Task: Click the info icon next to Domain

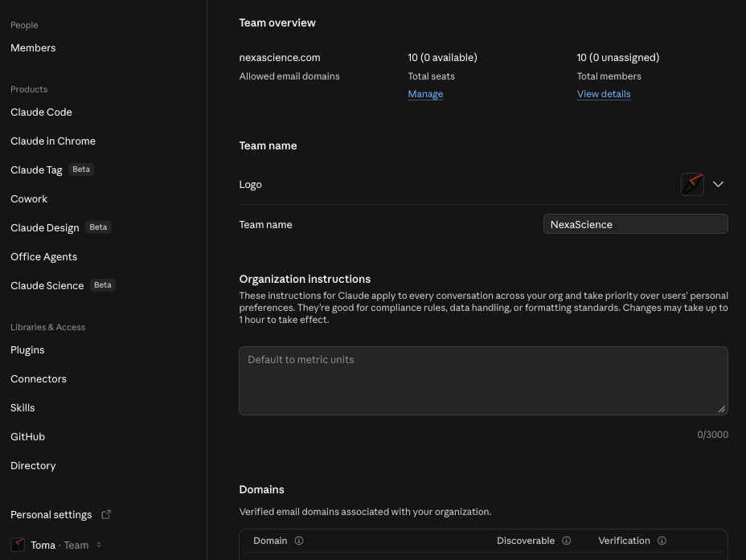Action: click(x=299, y=541)
